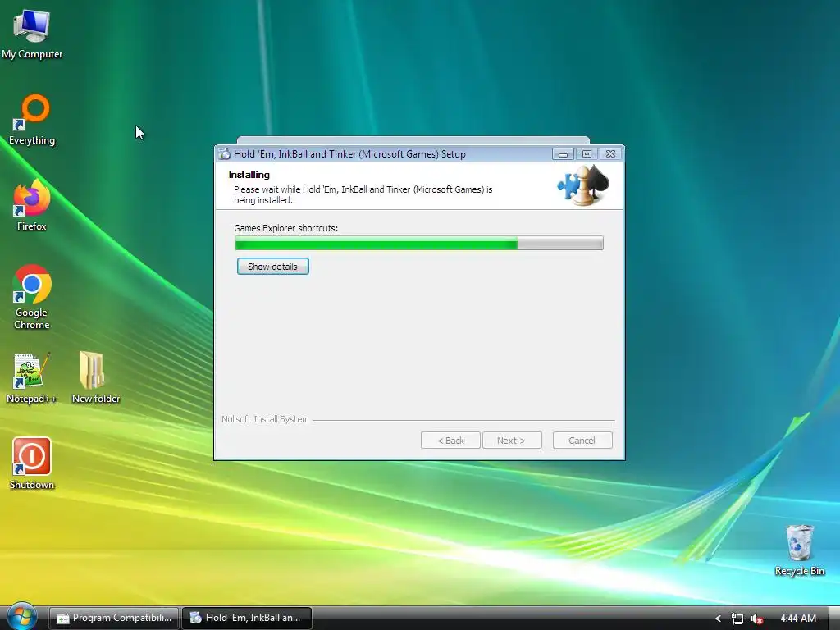
Task: Click the installation progress bar
Action: (x=419, y=243)
